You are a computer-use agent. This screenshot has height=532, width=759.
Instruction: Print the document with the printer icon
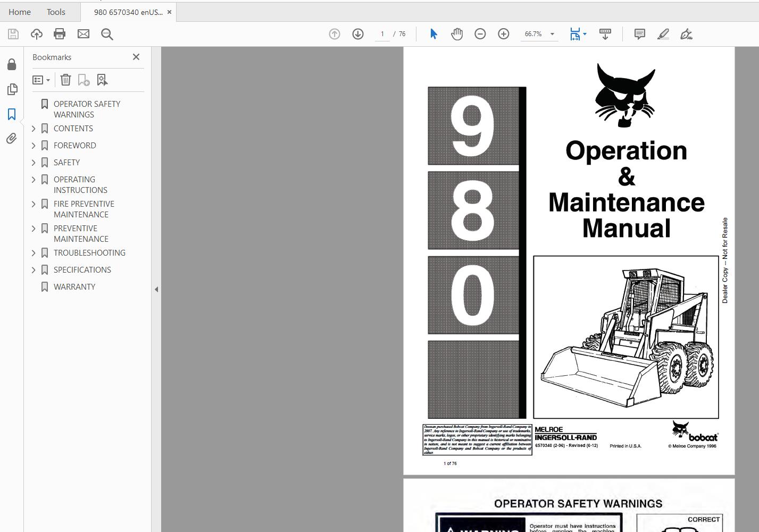click(x=60, y=34)
